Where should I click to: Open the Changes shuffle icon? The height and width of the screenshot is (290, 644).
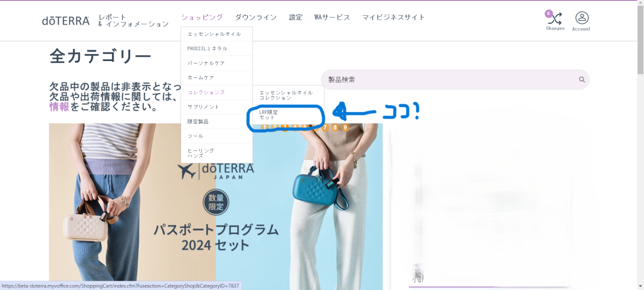555,18
